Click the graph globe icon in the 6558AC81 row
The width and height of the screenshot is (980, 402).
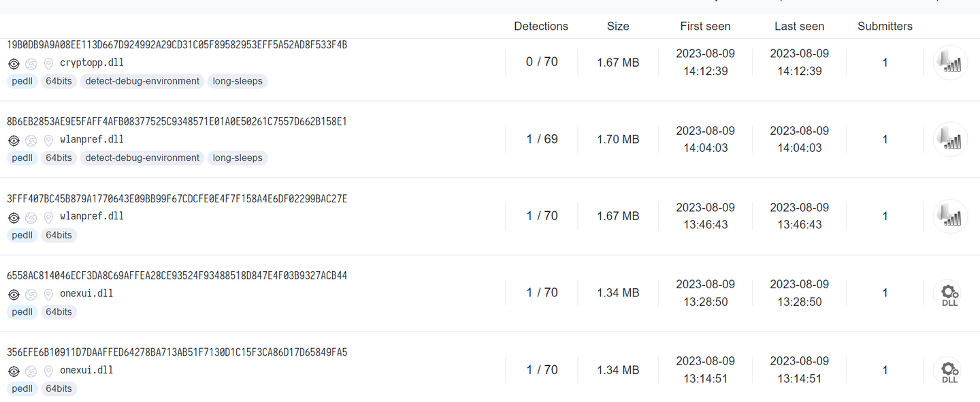pyautogui.click(x=31, y=294)
